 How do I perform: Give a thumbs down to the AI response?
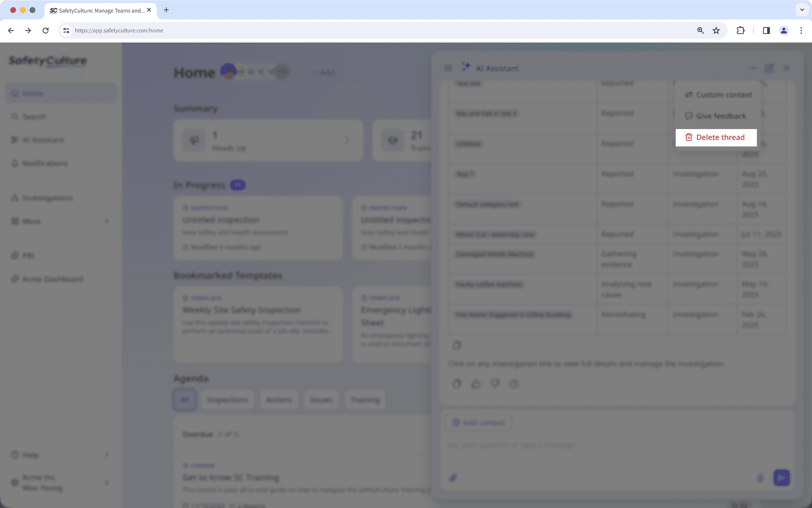[x=495, y=383]
